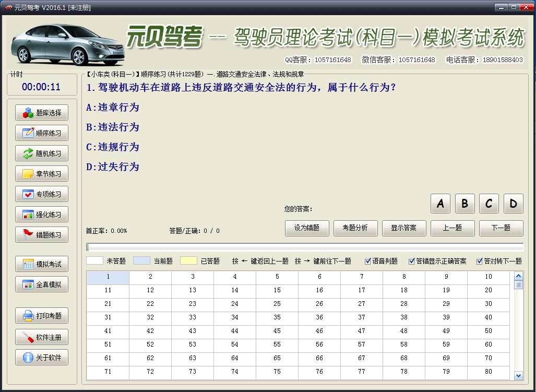
Task: Uncheck 答错显示正确答案 option
Action: [412, 261]
